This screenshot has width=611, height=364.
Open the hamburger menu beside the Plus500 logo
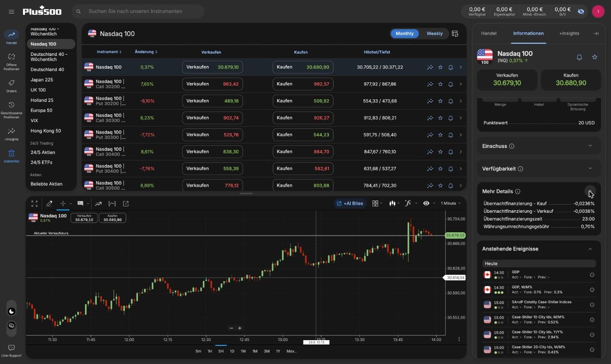pos(11,11)
